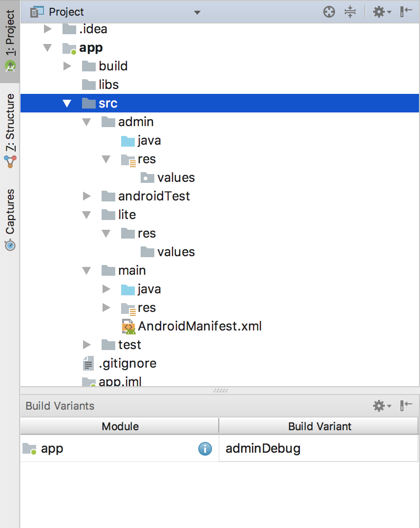Click the collapse all icon in Project toolbar
Viewport: 420px width, 528px height.
pyautogui.click(x=350, y=12)
